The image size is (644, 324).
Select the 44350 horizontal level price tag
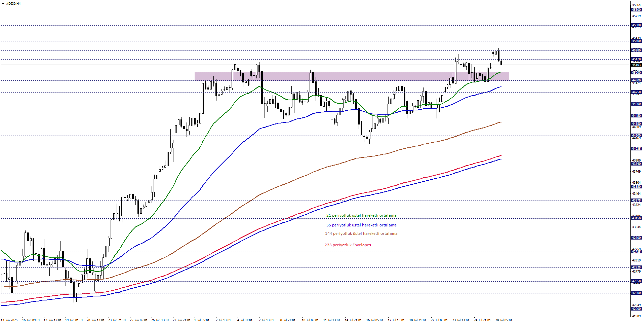[637, 124]
